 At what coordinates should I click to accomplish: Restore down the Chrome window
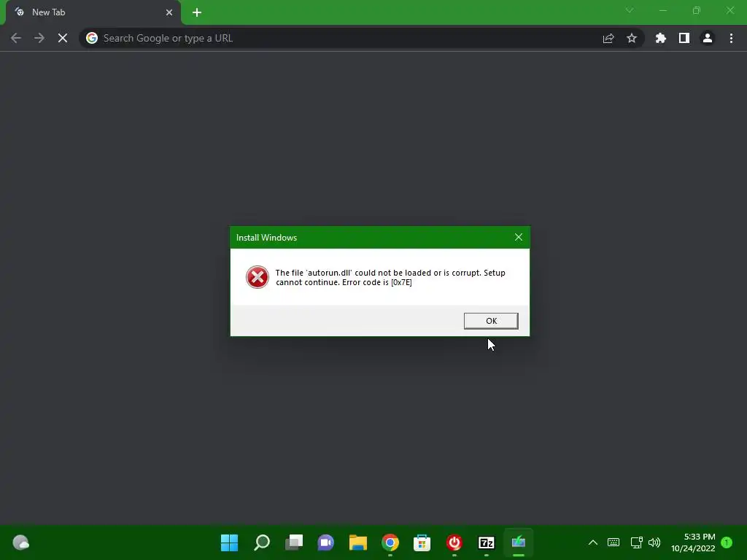(697, 10)
